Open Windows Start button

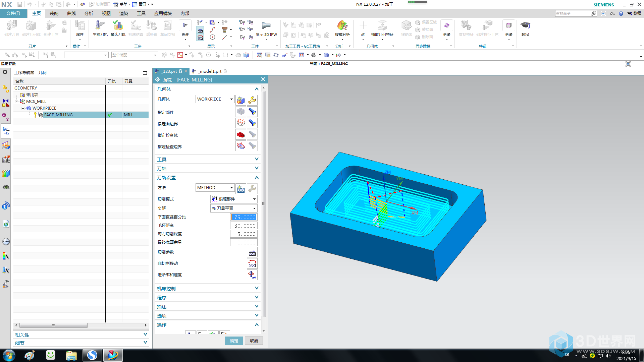coord(9,355)
